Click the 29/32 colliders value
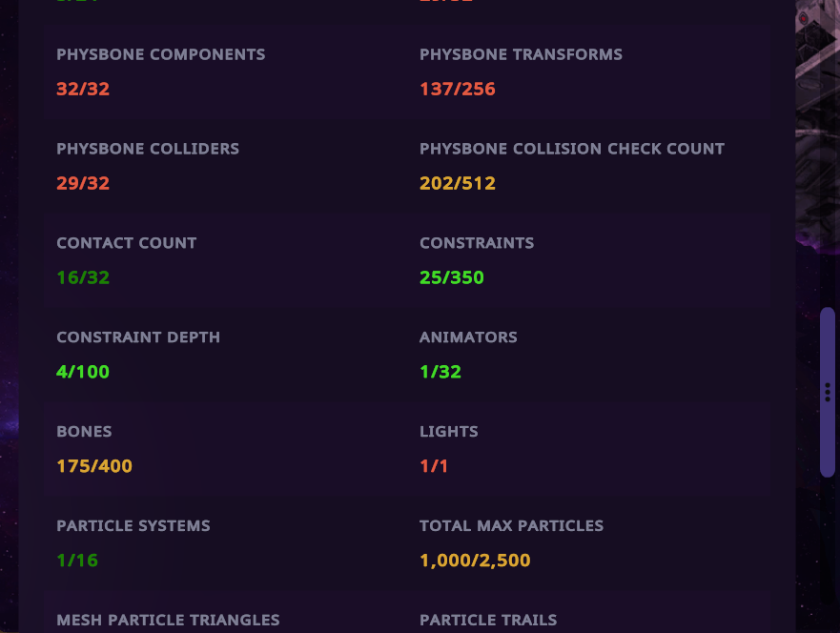The image size is (840, 633). (x=83, y=183)
